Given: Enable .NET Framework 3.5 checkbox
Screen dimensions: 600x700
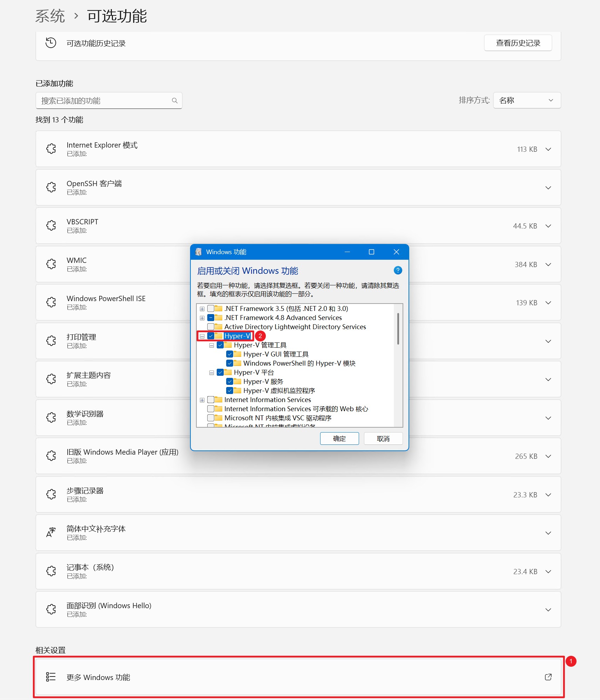Looking at the screenshot, I should coord(211,308).
